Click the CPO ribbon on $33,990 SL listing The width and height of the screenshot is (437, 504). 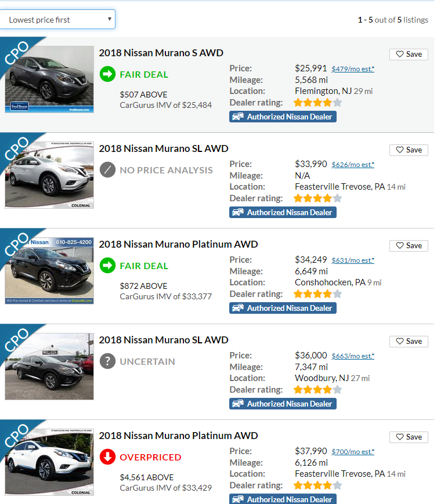coord(16,148)
